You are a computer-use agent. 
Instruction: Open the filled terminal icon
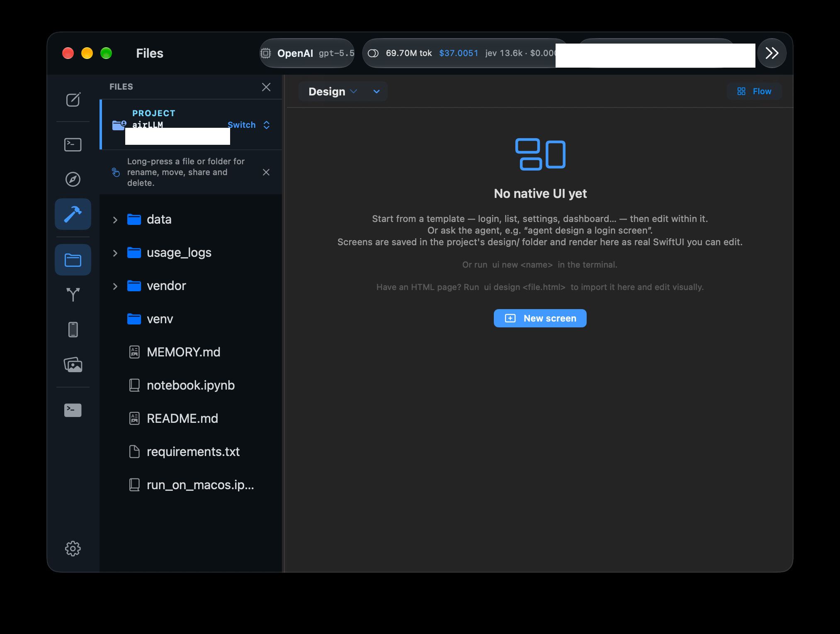pos(73,410)
